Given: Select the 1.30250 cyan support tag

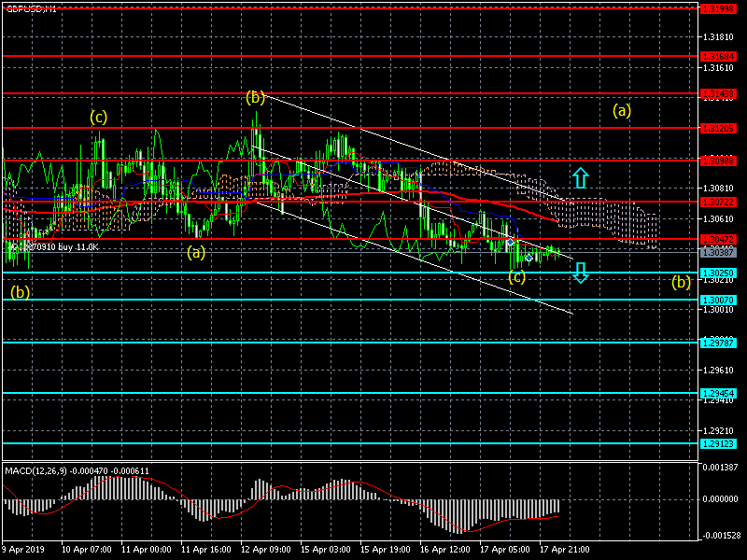Looking at the screenshot, I should 718,273.
